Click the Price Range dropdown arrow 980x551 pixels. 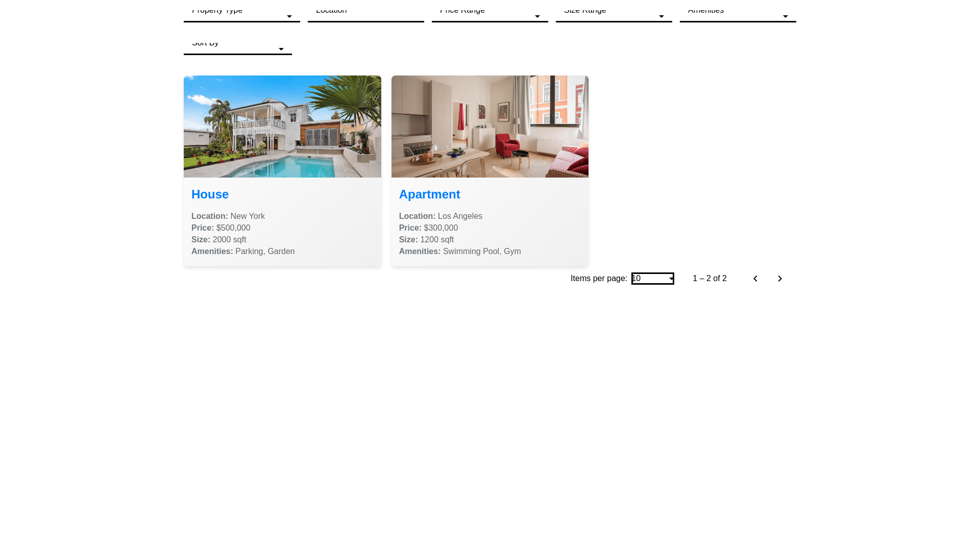click(537, 16)
